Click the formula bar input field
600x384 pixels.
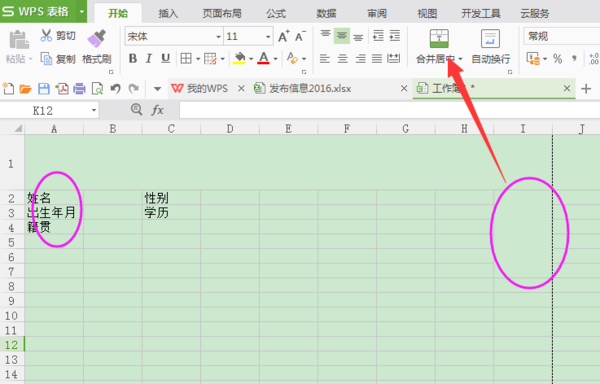(x=390, y=110)
